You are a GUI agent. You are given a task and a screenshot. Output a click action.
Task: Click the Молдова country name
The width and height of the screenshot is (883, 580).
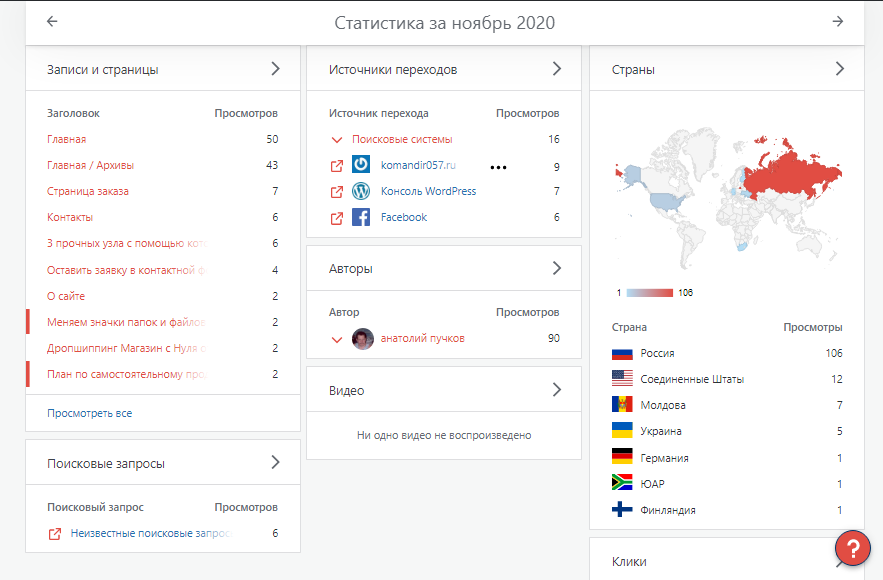(x=663, y=405)
